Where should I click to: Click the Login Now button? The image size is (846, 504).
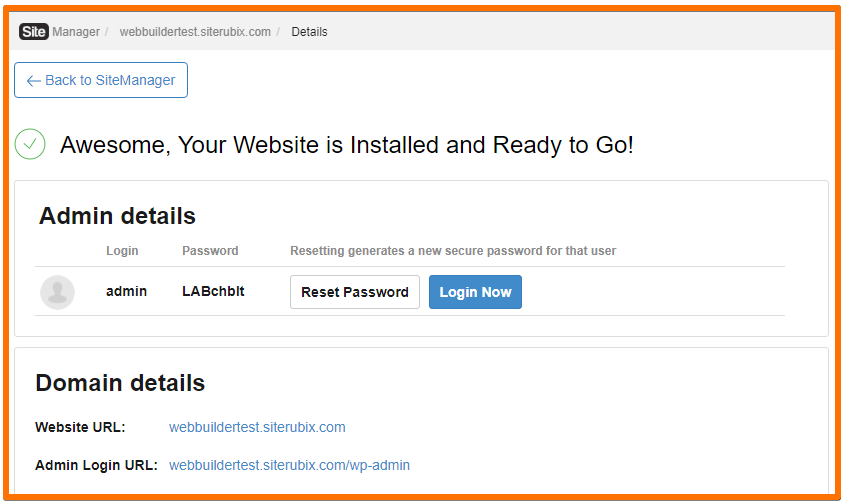[475, 292]
